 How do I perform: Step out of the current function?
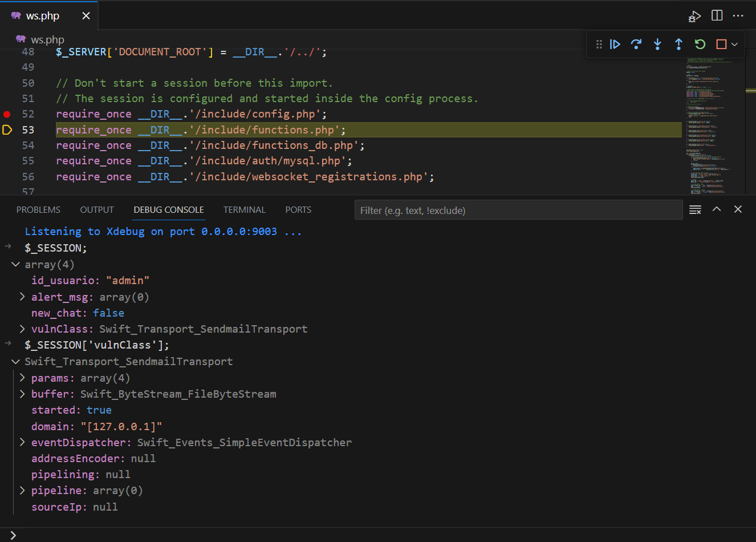(678, 44)
